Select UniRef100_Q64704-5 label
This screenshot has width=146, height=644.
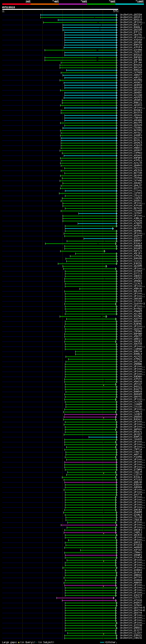coord(132,607)
